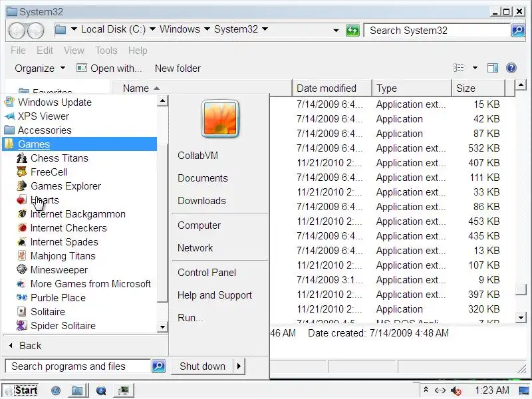This screenshot has width=532, height=399.
Task: Click the Shut down button
Action: coord(202,366)
